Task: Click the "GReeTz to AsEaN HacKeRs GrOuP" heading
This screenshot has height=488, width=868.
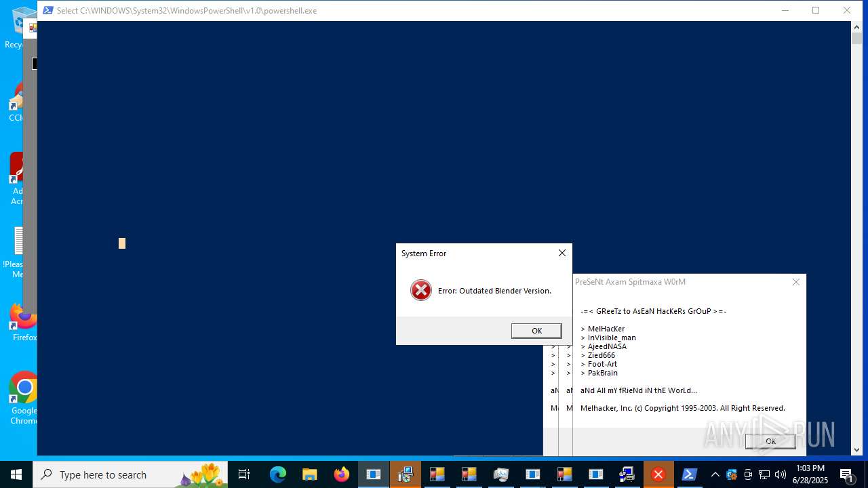Action: (654, 311)
